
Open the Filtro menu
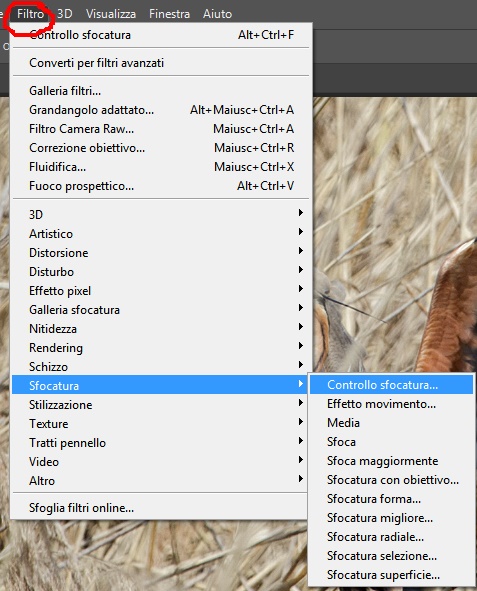30,14
